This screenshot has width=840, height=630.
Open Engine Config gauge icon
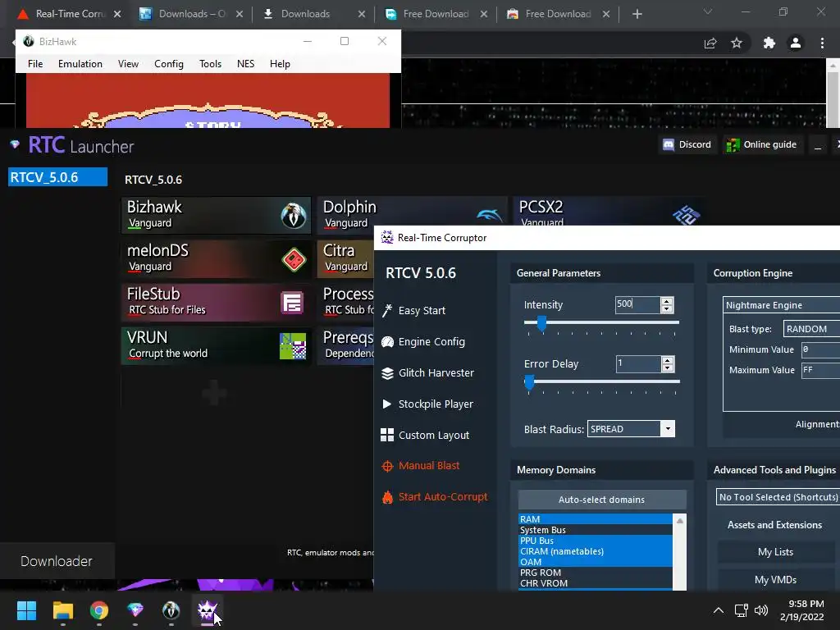(387, 342)
